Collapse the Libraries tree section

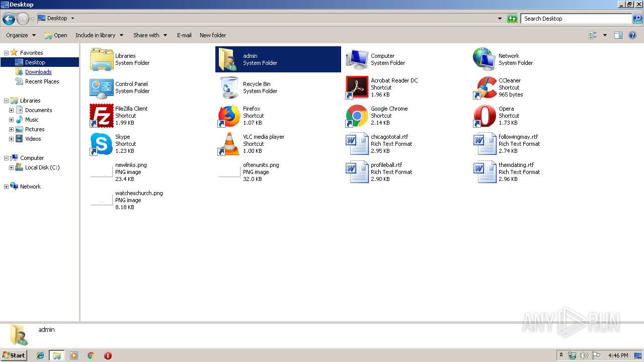6,101
